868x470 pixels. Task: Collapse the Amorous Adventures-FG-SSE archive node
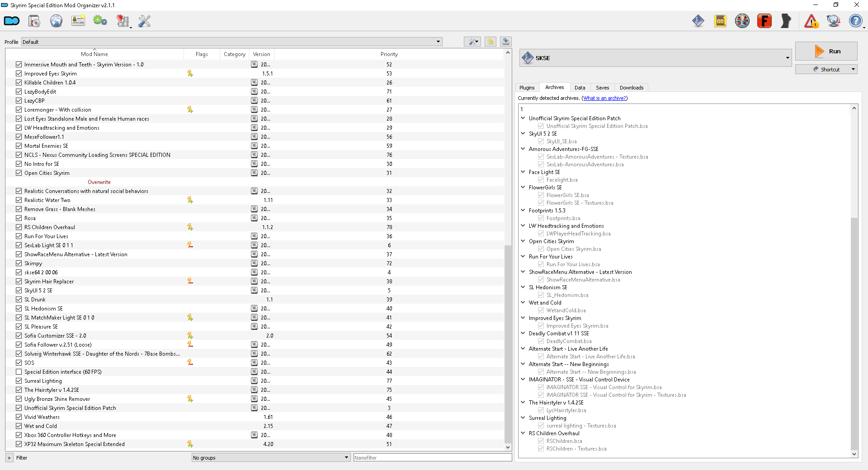[x=523, y=149]
